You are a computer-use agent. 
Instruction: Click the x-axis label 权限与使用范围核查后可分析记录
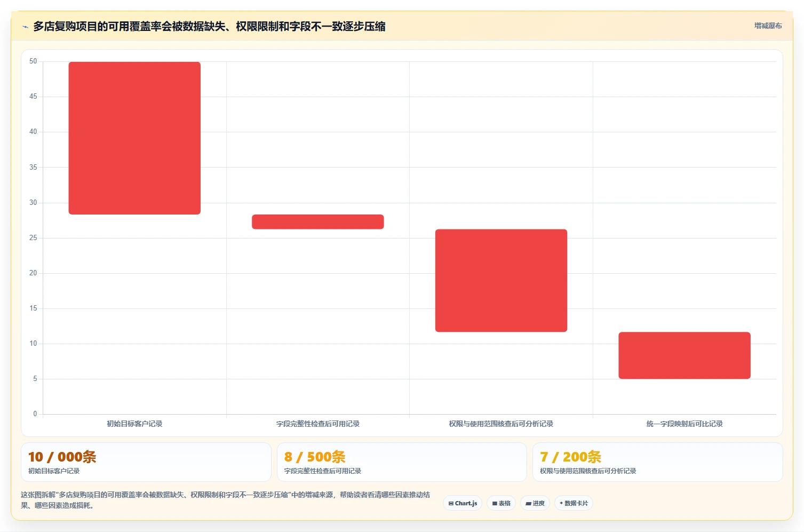click(501, 424)
